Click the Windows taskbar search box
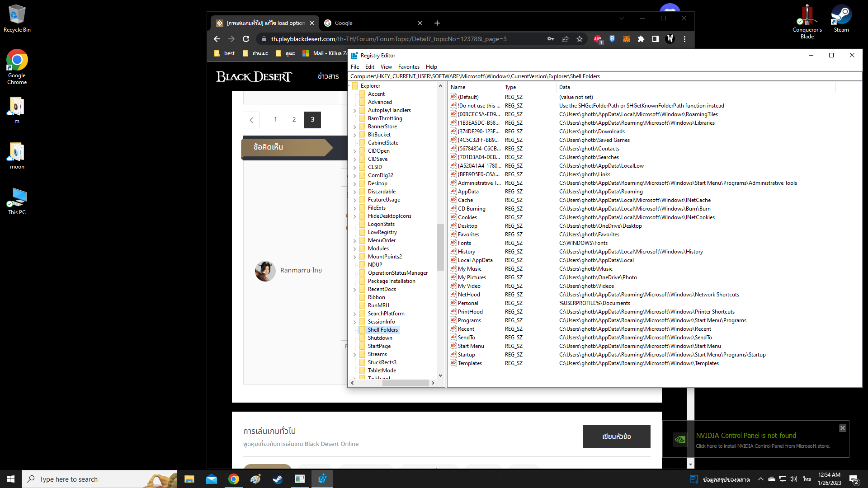 point(99,479)
